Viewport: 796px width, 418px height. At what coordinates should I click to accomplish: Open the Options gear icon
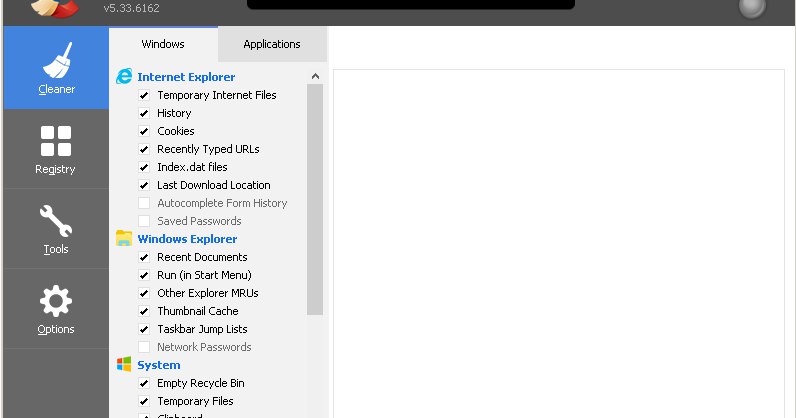click(x=56, y=309)
